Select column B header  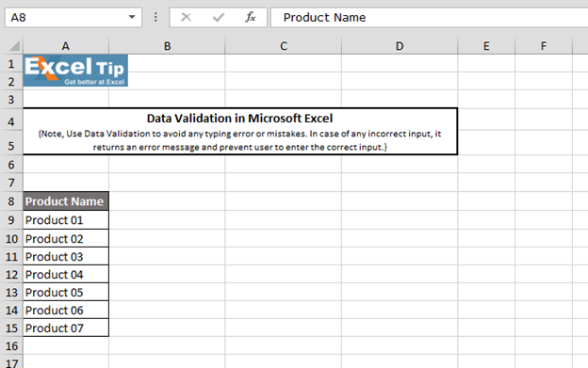(x=167, y=46)
